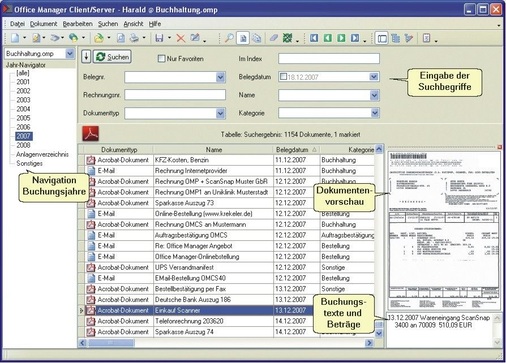
Task: Jump to last record arrow icon
Action: [355, 38]
